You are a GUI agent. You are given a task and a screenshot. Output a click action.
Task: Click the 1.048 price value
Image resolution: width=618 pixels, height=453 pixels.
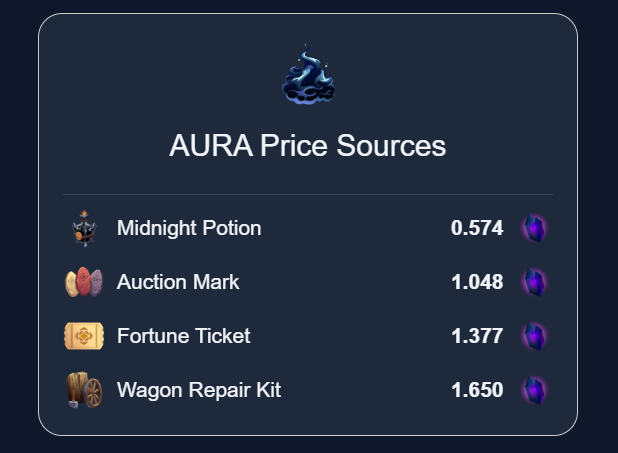coord(477,282)
